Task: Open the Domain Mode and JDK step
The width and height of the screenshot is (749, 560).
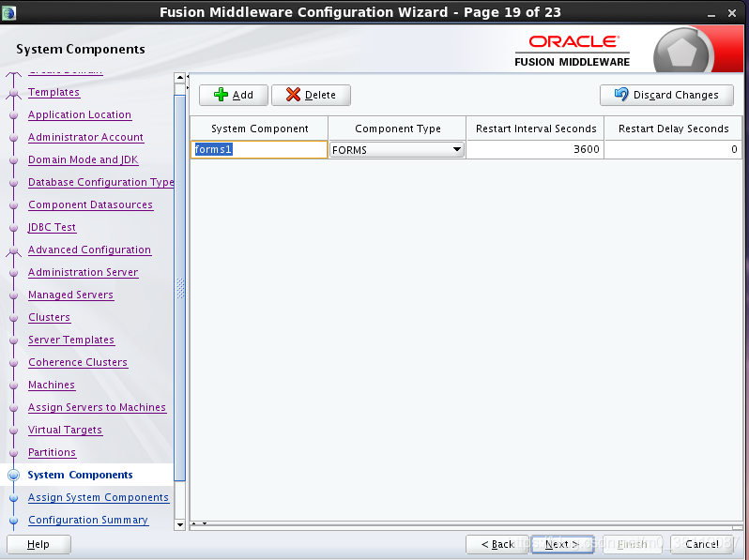Action: point(84,159)
